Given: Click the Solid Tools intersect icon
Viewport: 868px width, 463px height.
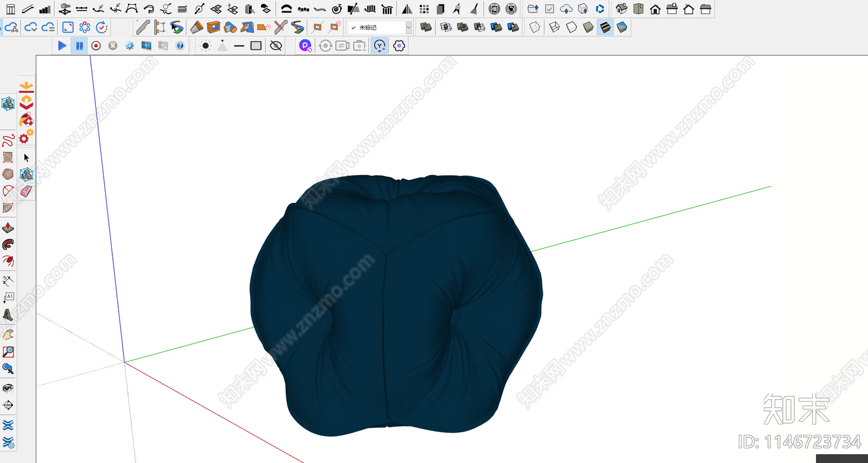Looking at the screenshot, I should pyautogui.click(x=446, y=27).
